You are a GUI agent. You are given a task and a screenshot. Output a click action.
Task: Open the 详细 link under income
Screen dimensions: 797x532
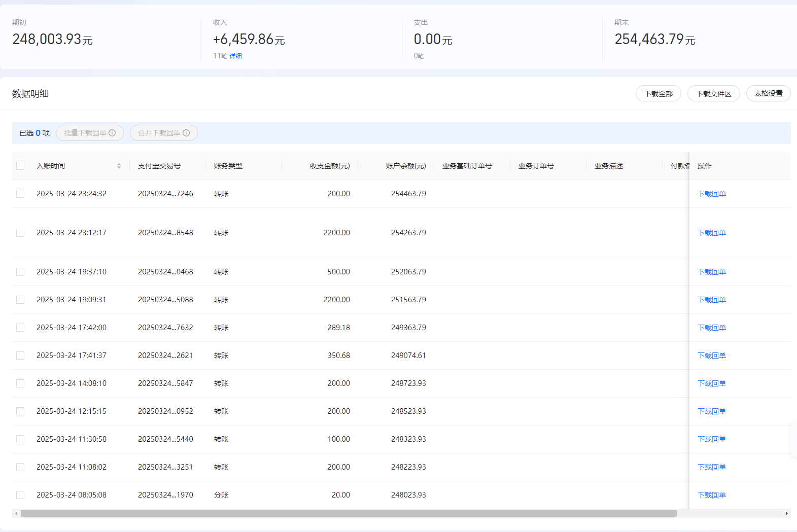(235, 56)
